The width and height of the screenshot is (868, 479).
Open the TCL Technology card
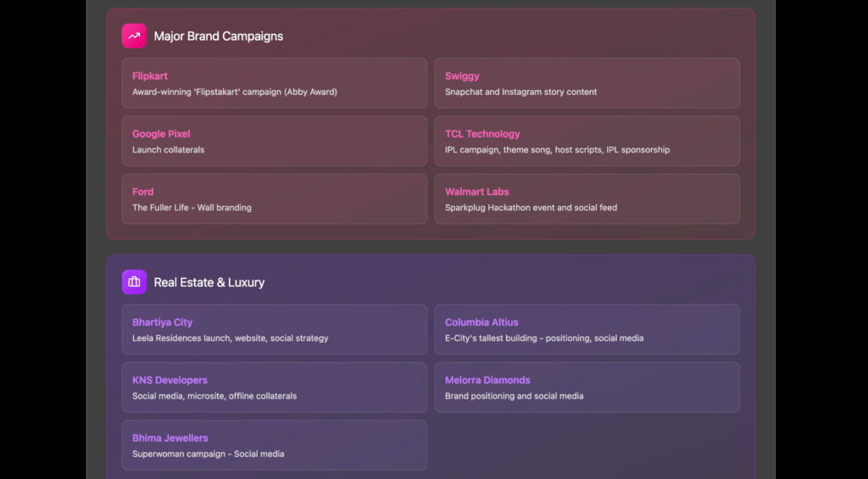pyautogui.click(x=587, y=141)
